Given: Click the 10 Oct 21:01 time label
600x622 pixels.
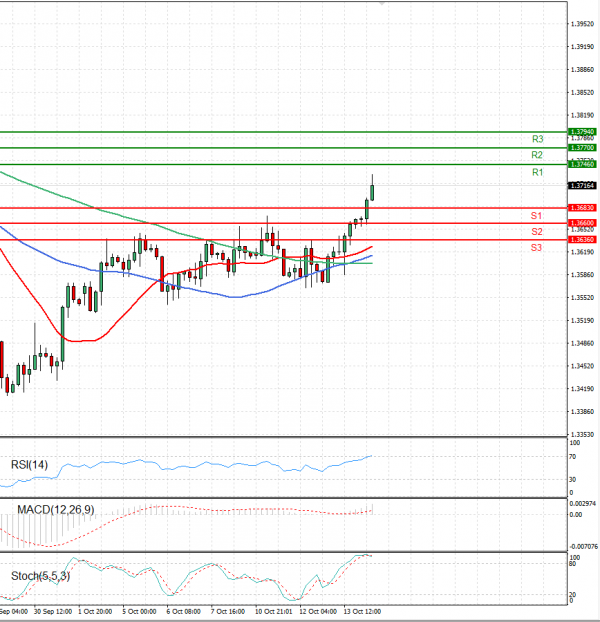Looking at the screenshot, I should coord(273,611).
